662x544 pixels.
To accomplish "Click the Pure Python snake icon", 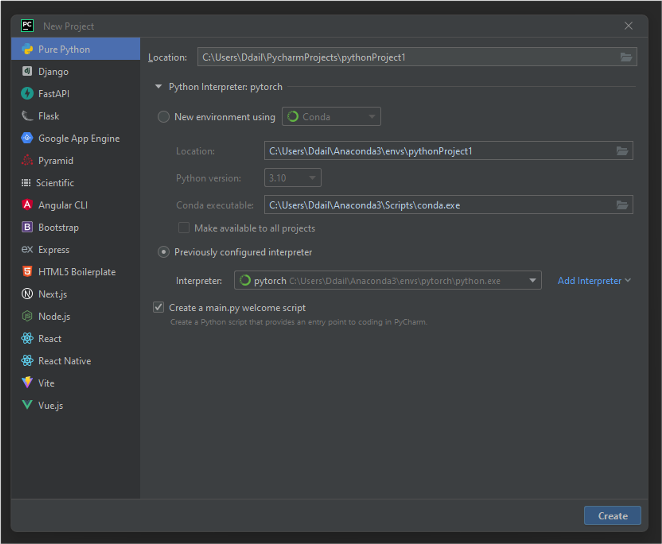I will [x=27, y=49].
